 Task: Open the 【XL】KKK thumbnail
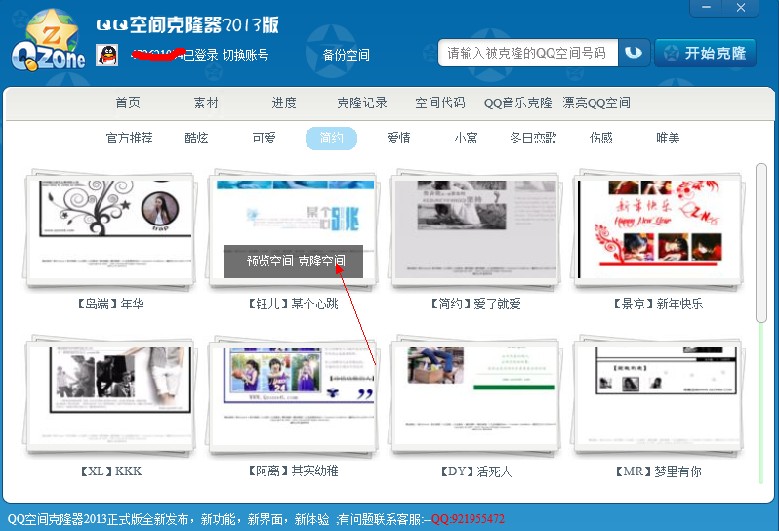110,396
